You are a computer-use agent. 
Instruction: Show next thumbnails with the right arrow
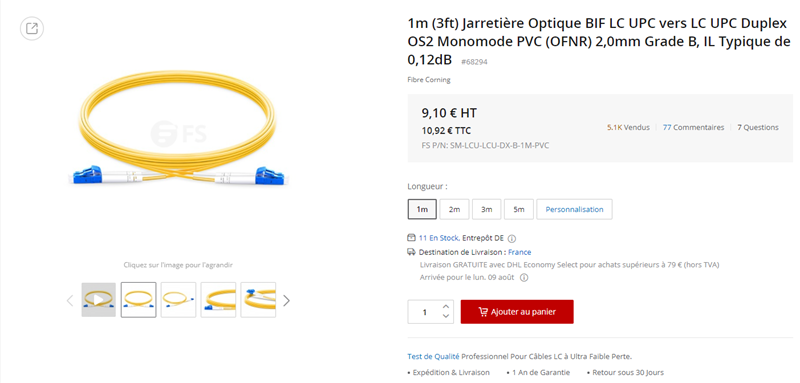(x=286, y=300)
